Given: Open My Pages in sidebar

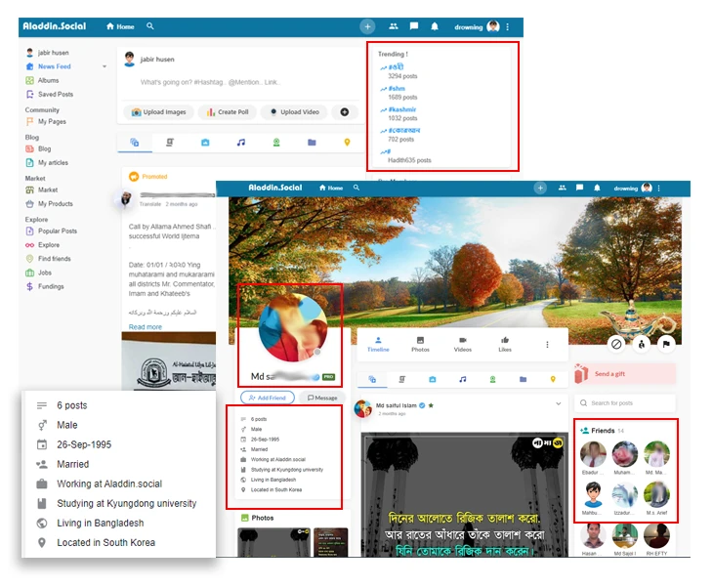Looking at the screenshot, I should (46, 121).
